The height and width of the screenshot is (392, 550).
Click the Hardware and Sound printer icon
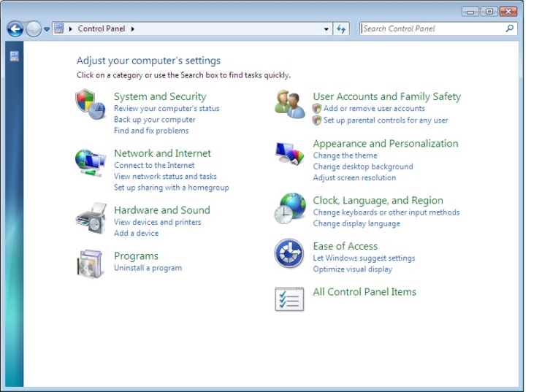pyautogui.click(x=91, y=218)
